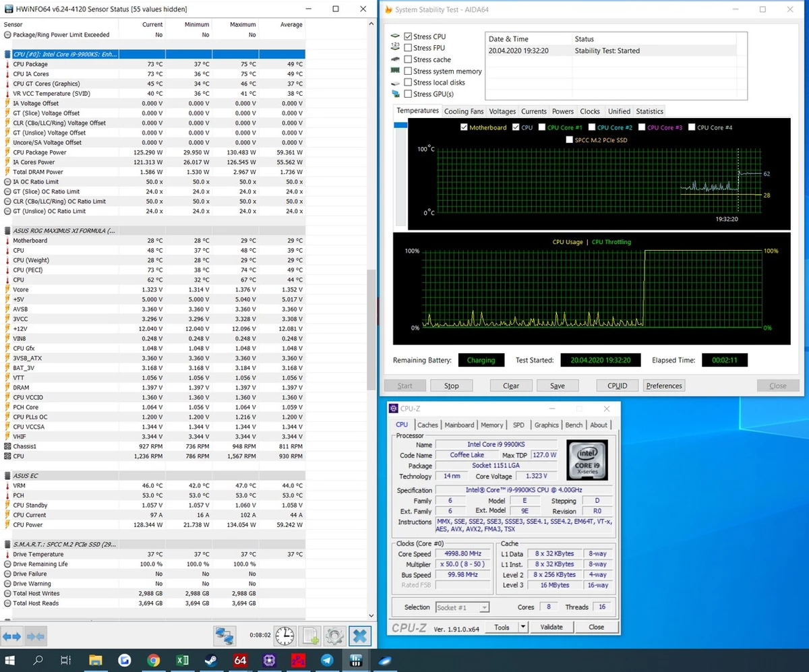The height and width of the screenshot is (672, 809).
Task: Open taskbar Search magnifier
Action: (x=38, y=661)
